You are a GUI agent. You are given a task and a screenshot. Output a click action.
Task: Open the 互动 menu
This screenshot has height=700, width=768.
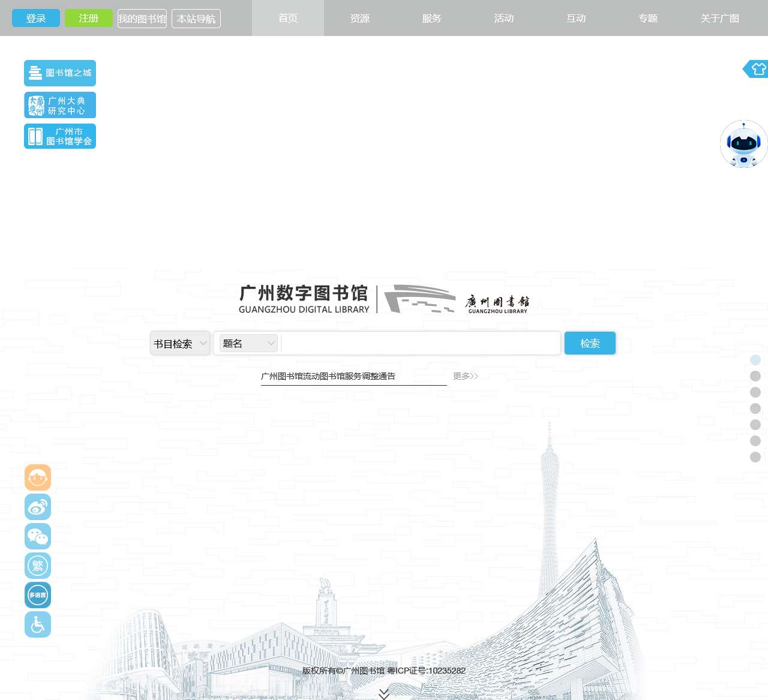576,18
